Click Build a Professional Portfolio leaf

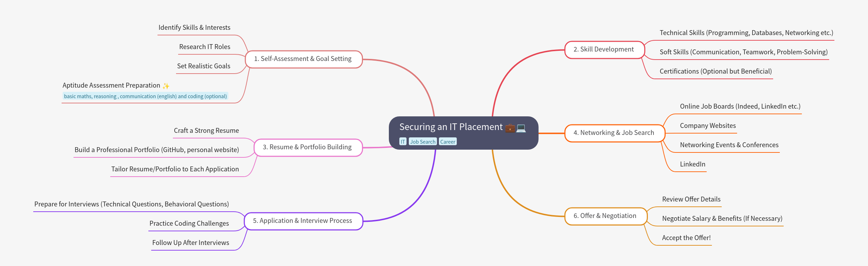[x=157, y=150]
